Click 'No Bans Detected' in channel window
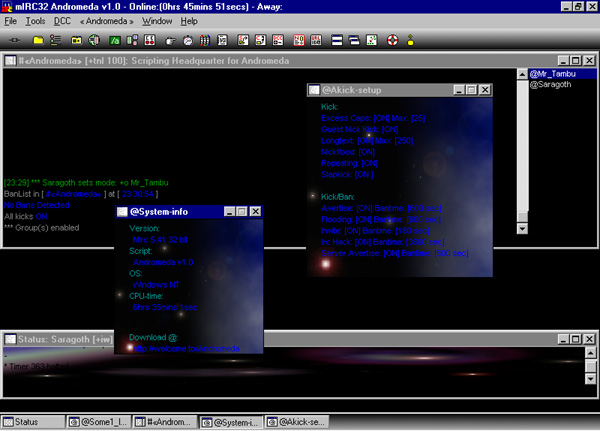This screenshot has width=600, height=431. [37, 205]
